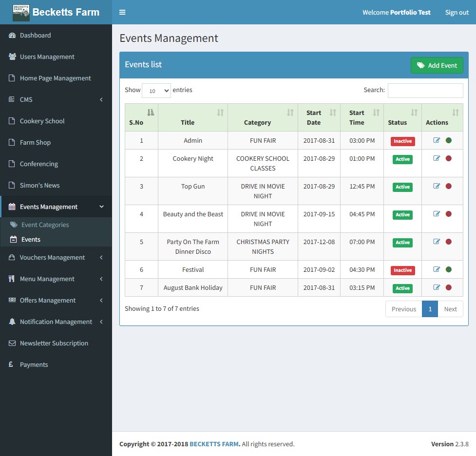Click the 'Beauty and the Beast' title cell
This screenshot has width=476, height=456.
193,219
